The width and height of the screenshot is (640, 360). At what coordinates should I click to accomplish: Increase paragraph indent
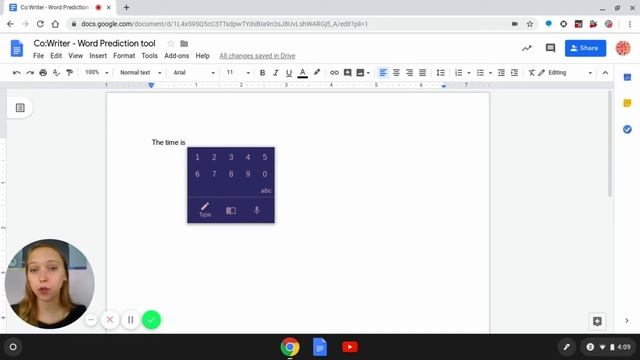(x=514, y=73)
